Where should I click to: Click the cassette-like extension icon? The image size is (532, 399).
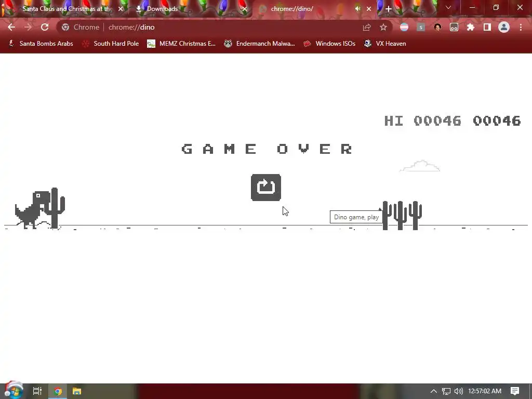pos(454,27)
